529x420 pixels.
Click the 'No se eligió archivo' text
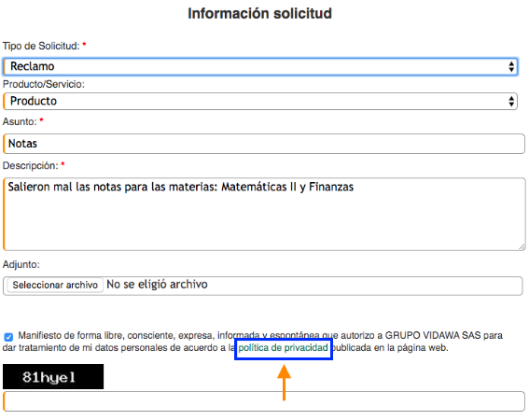point(157,285)
